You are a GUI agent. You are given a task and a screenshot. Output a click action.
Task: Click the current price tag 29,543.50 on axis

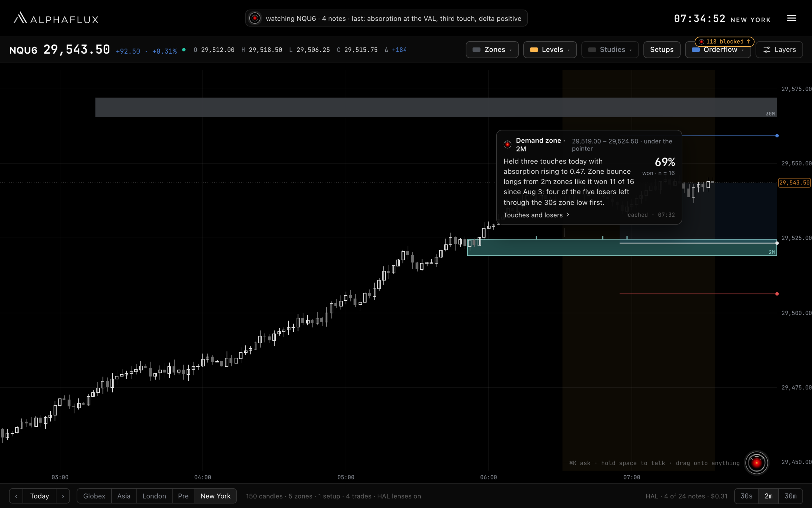[794, 183]
